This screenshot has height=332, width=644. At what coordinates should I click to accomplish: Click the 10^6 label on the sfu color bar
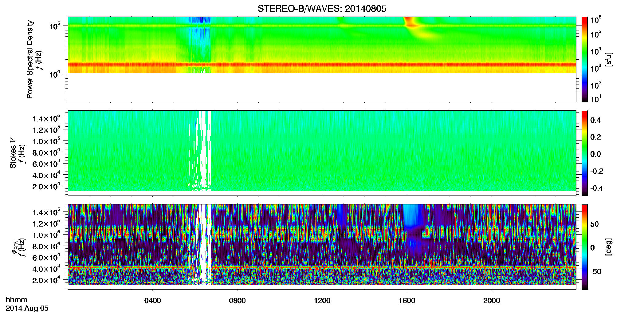pyautogui.click(x=596, y=20)
